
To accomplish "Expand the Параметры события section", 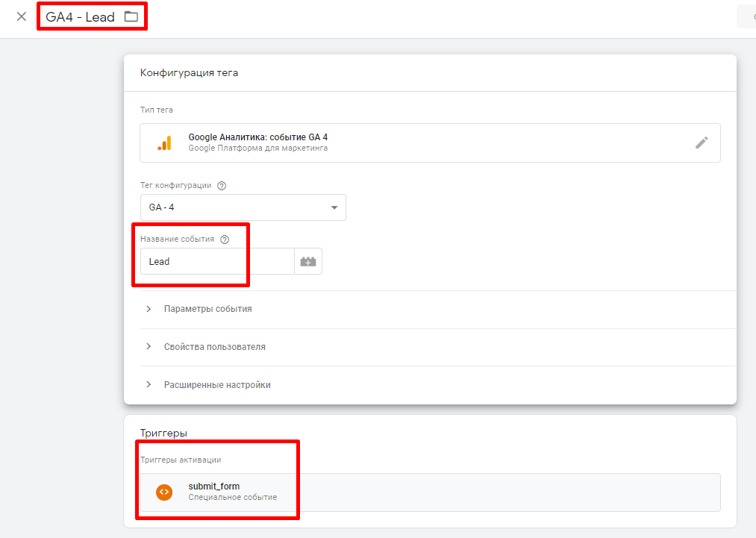I will click(x=207, y=309).
